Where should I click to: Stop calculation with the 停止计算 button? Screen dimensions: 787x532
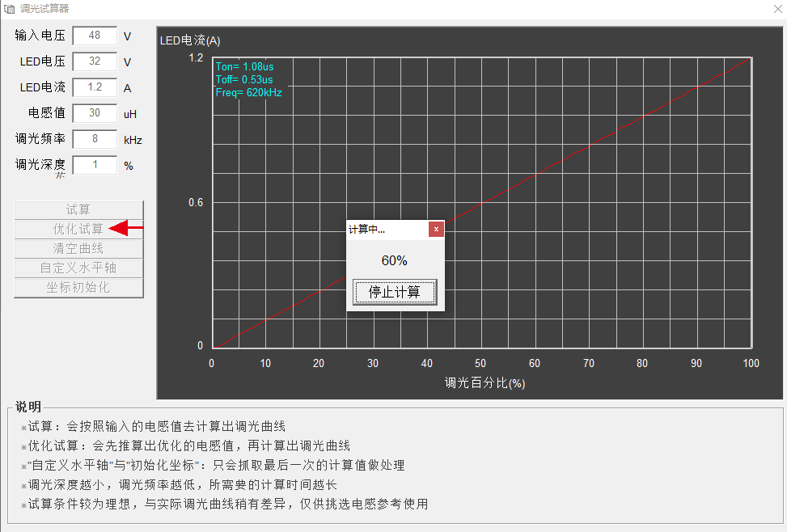[395, 292]
